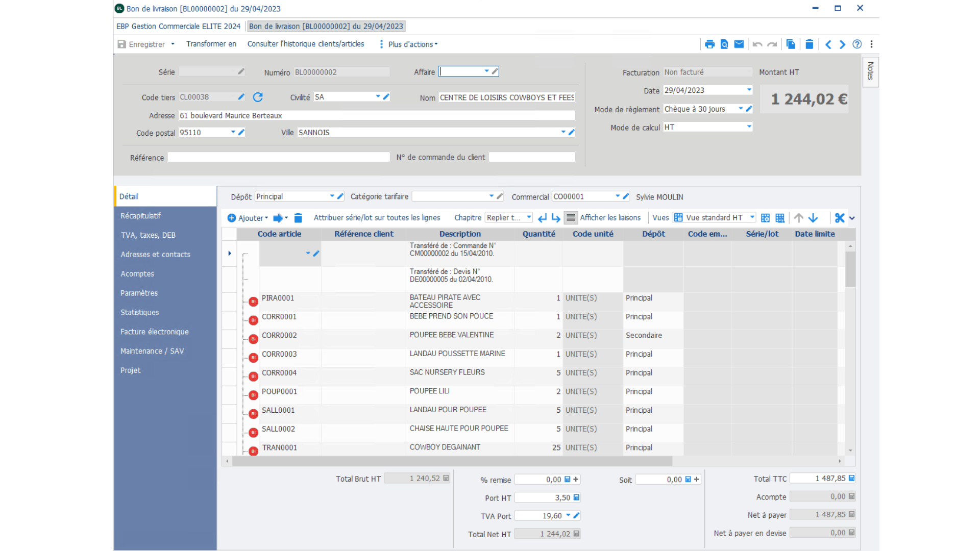Click the duplicate document icon

point(791,44)
